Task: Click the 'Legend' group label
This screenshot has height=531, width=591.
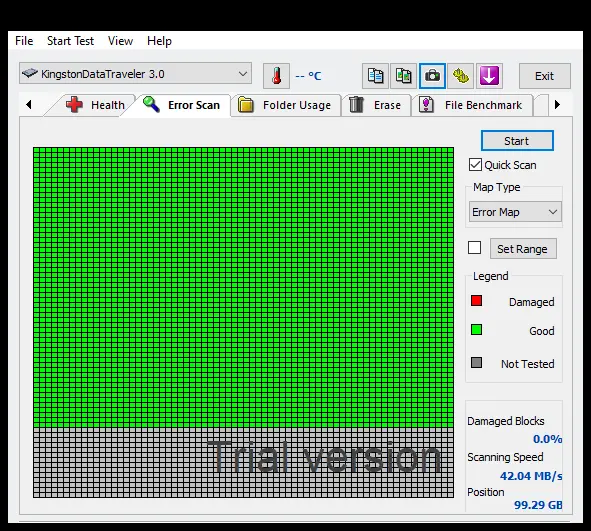Action: (490, 276)
